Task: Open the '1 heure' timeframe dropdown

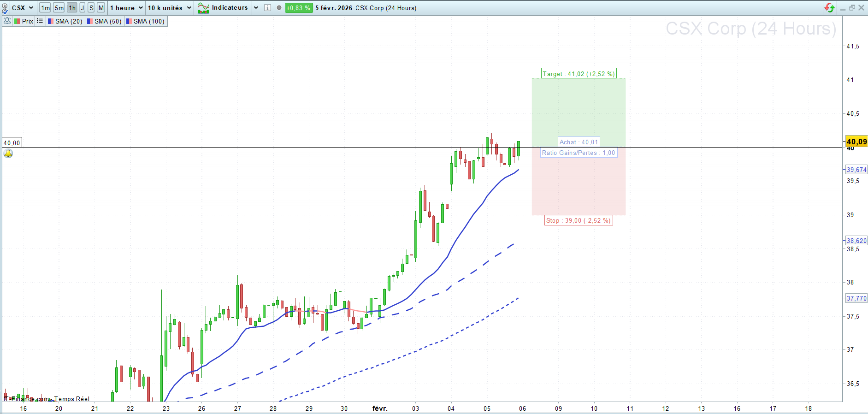Action: click(126, 8)
